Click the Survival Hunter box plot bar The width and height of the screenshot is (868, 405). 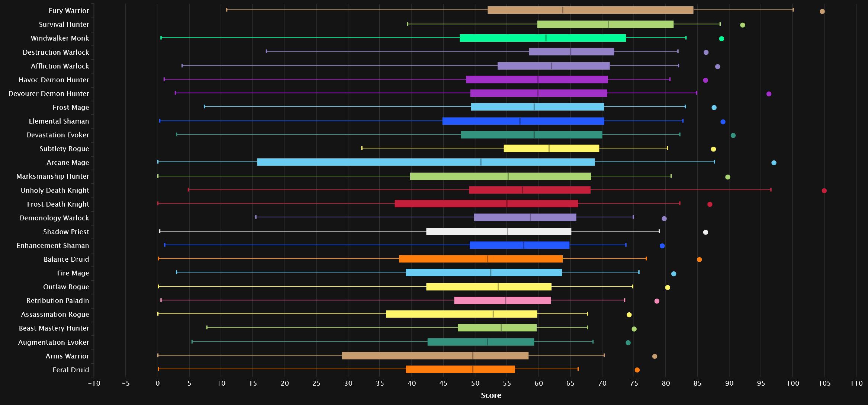pyautogui.click(x=605, y=24)
